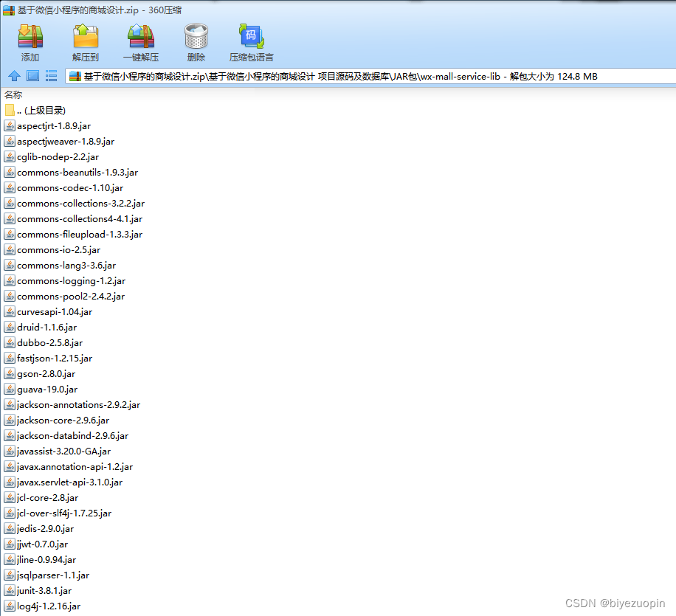This screenshot has width=676, height=616.
Task: Click the jar icon of commons-io-2.5.jar
Action: tap(10, 250)
